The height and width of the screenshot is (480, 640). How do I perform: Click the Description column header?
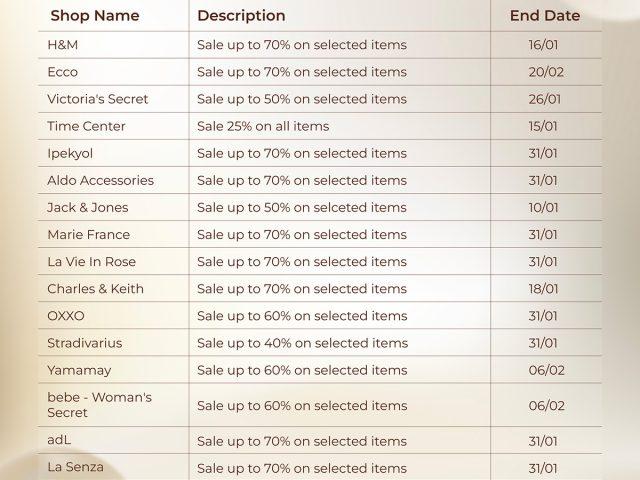[241, 16]
